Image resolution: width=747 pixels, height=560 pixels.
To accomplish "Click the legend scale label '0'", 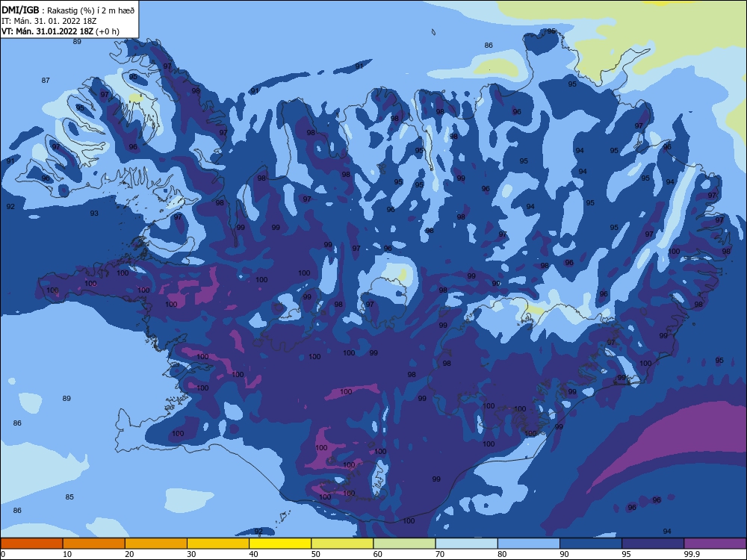I will click(3, 554).
